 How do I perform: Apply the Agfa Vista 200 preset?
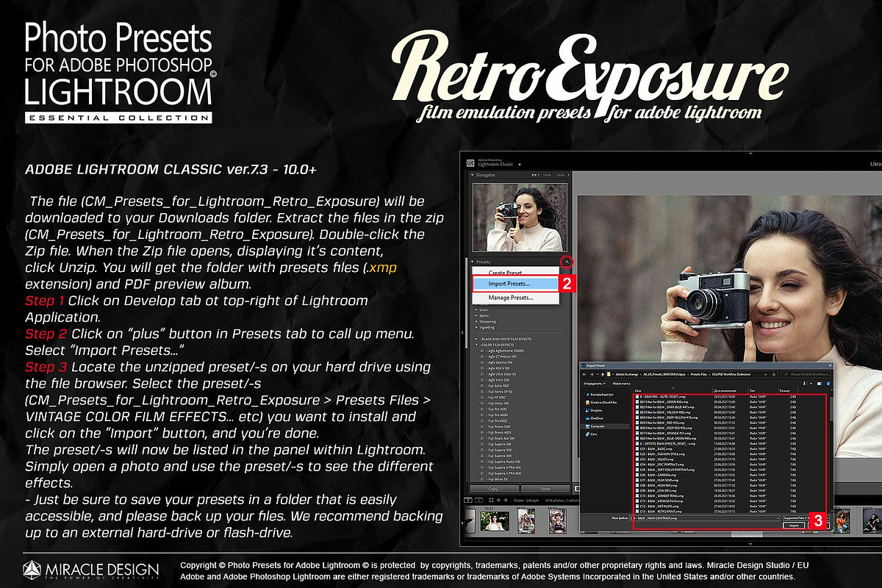[x=498, y=380]
